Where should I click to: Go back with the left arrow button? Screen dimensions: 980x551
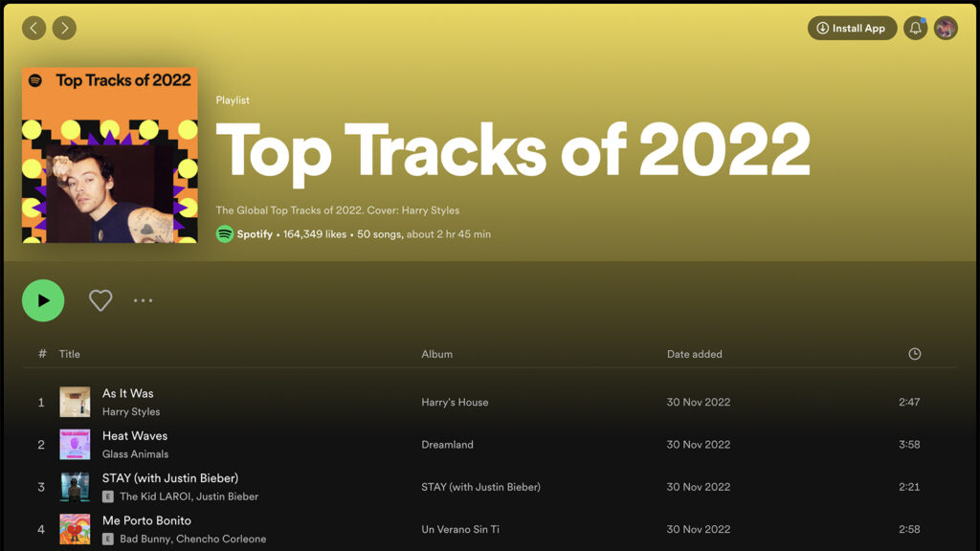(x=33, y=28)
